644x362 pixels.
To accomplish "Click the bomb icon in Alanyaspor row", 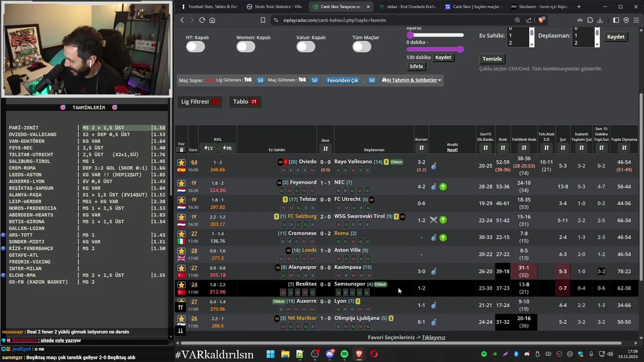I will [434, 271].
